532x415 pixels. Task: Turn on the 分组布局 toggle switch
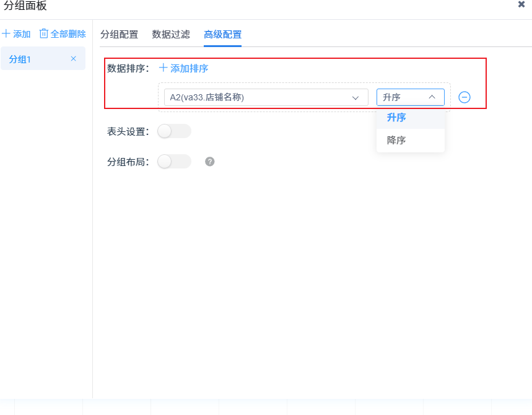click(174, 162)
